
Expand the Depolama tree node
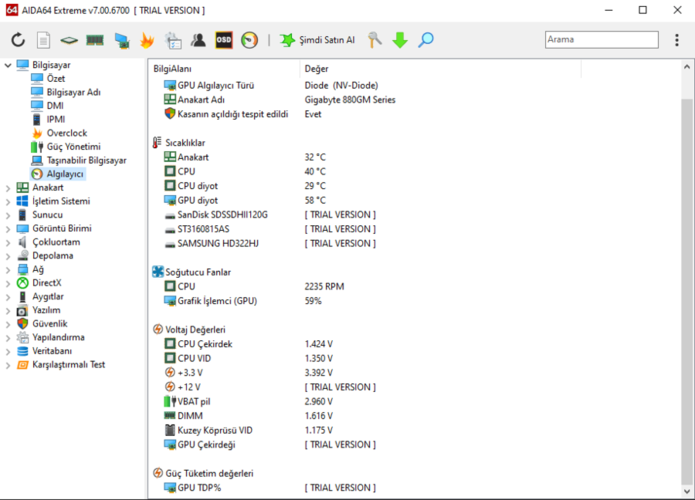[x=8, y=256]
